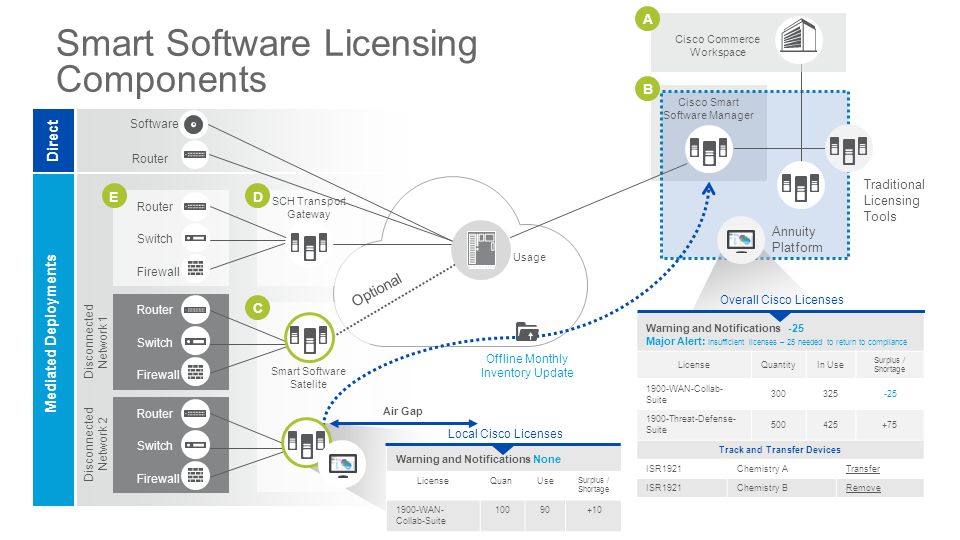Click the Annuity Platform label
960x540 pixels.
point(797,239)
